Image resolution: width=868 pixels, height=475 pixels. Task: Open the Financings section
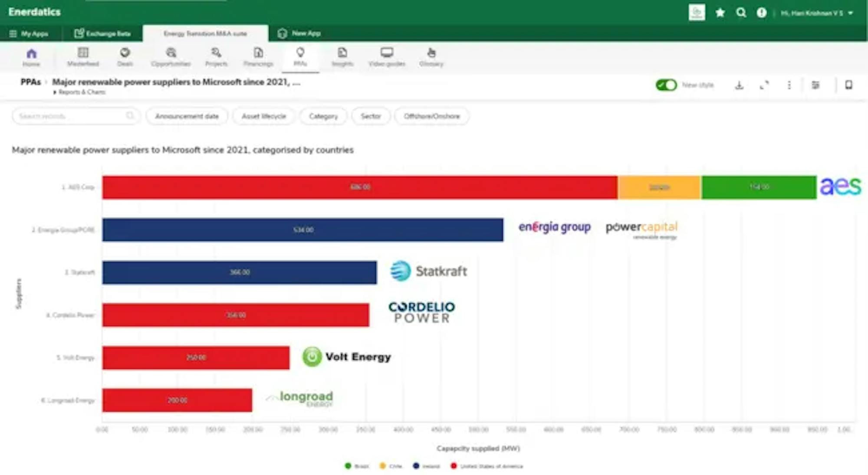258,57
